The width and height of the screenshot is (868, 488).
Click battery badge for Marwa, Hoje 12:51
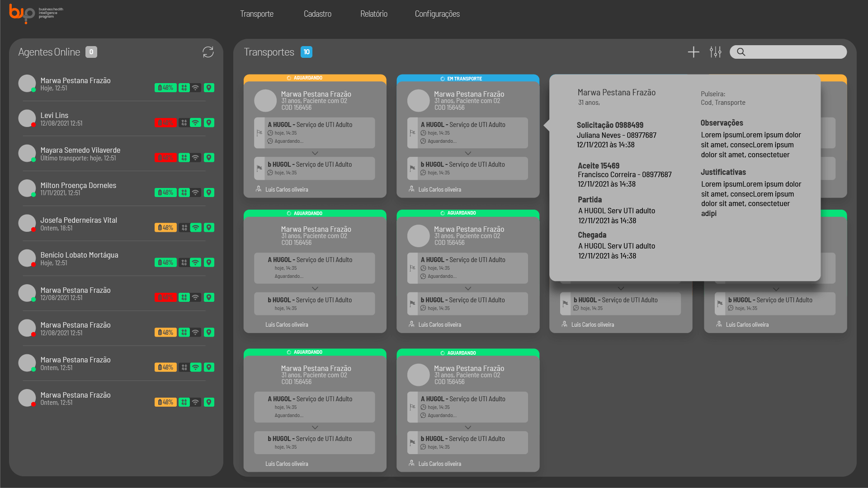tap(165, 88)
